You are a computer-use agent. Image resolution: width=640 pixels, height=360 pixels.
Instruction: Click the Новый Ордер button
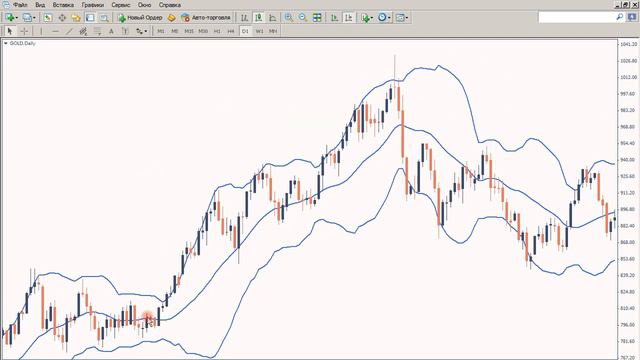point(140,18)
